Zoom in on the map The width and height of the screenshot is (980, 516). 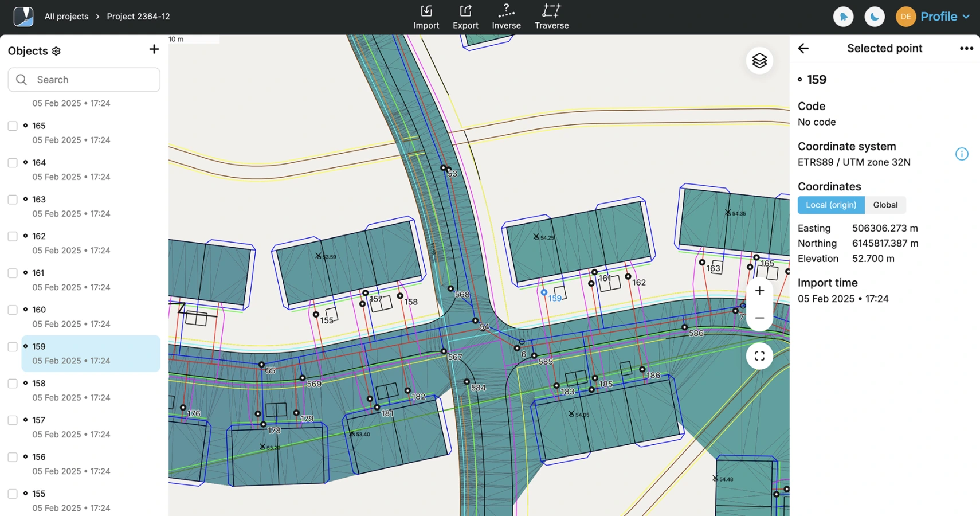point(759,290)
